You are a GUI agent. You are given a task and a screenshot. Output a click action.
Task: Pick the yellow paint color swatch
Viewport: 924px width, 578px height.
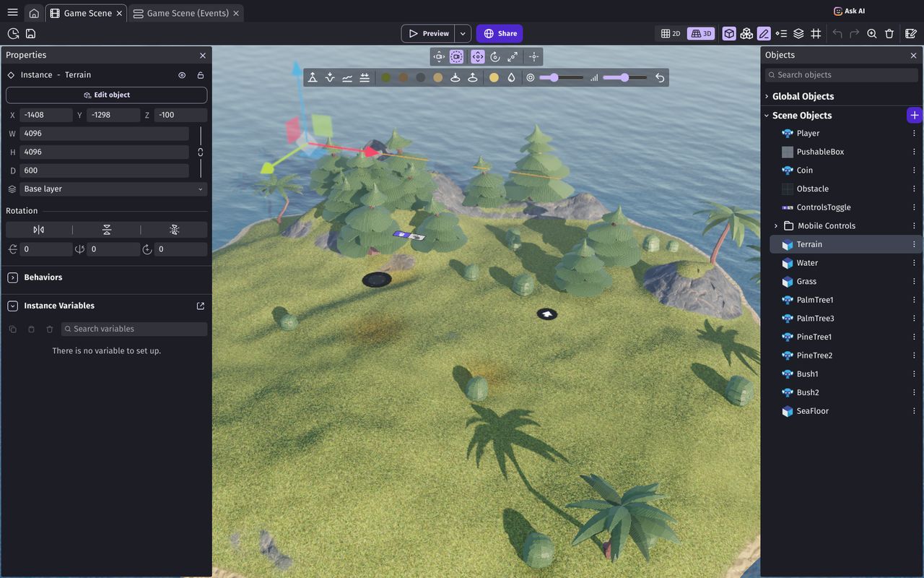[x=494, y=77]
